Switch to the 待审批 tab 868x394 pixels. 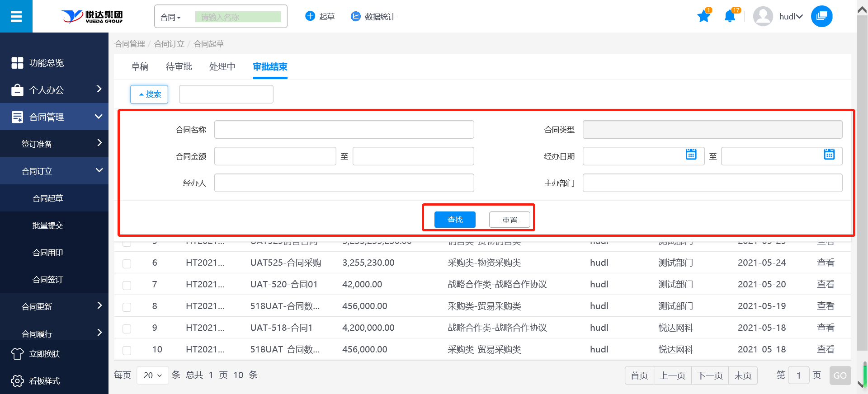coord(179,67)
